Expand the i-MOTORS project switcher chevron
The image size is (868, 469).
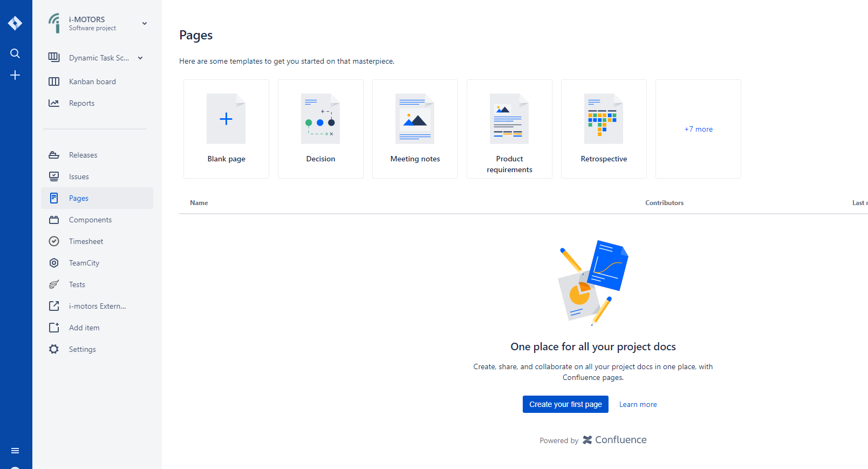[145, 23]
